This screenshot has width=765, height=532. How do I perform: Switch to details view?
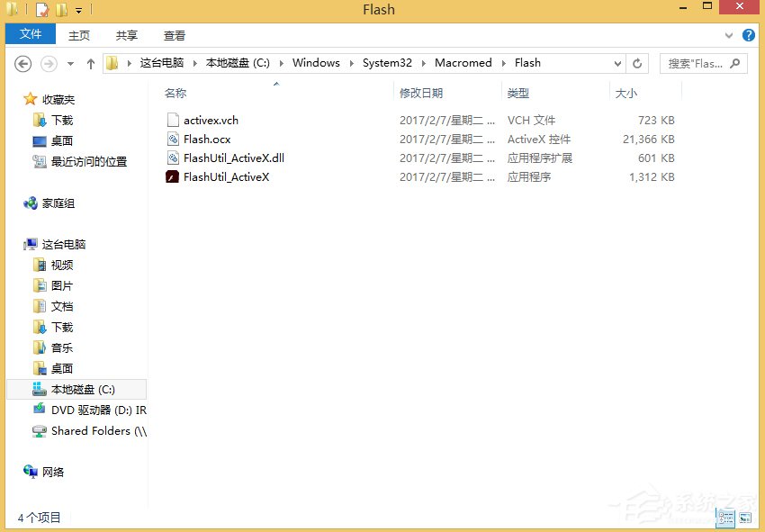725,518
